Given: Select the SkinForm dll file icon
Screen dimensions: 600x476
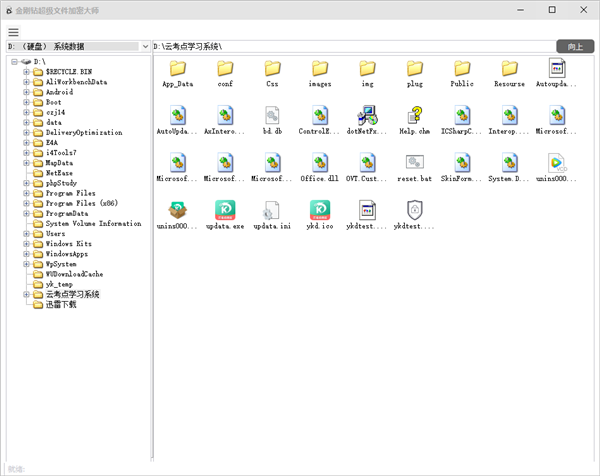Looking at the screenshot, I should coord(462,163).
